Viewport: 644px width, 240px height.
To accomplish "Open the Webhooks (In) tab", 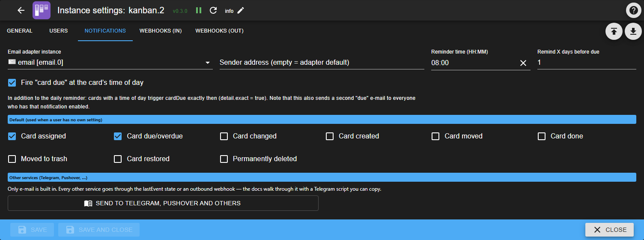I will click(x=161, y=31).
